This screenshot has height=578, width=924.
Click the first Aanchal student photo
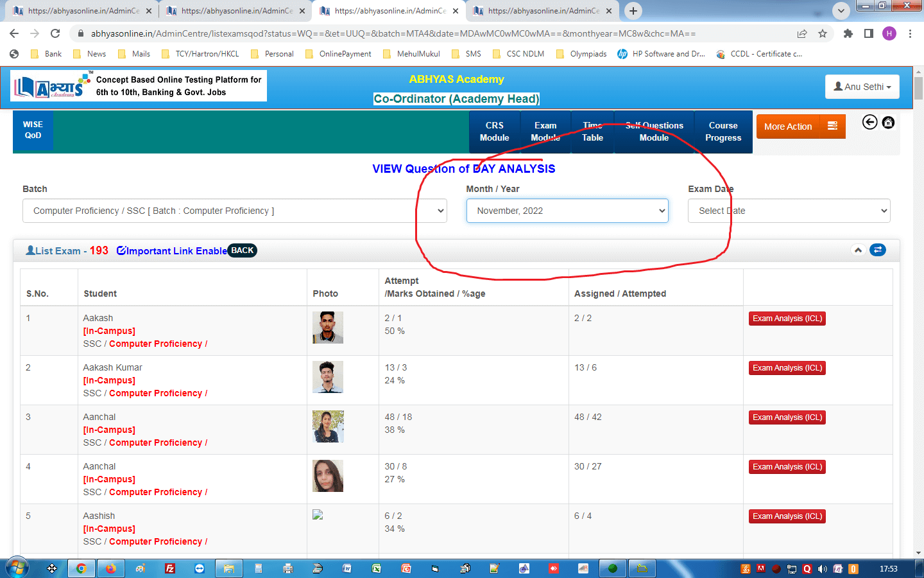click(x=328, y=426)
